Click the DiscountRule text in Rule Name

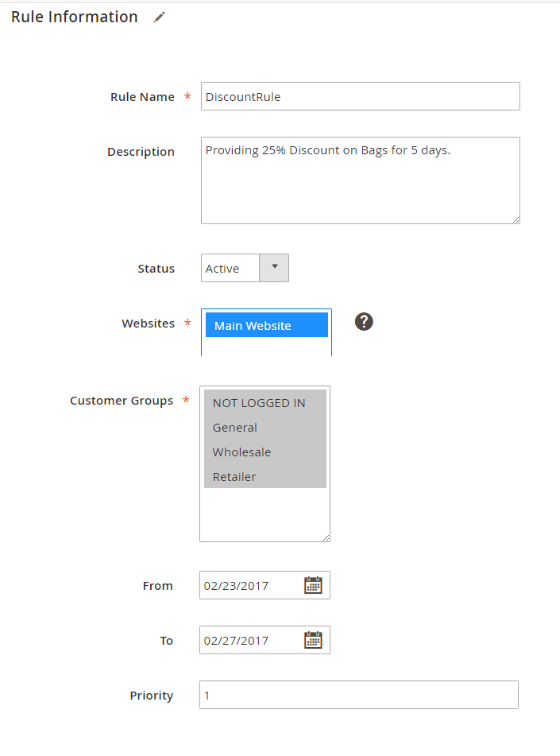click(x=232, y=96)
